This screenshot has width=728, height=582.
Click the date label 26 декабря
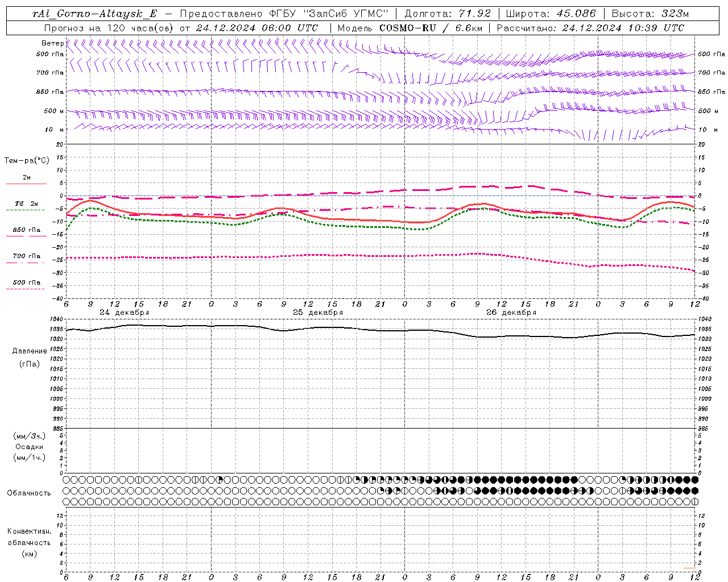coord(511,313)
